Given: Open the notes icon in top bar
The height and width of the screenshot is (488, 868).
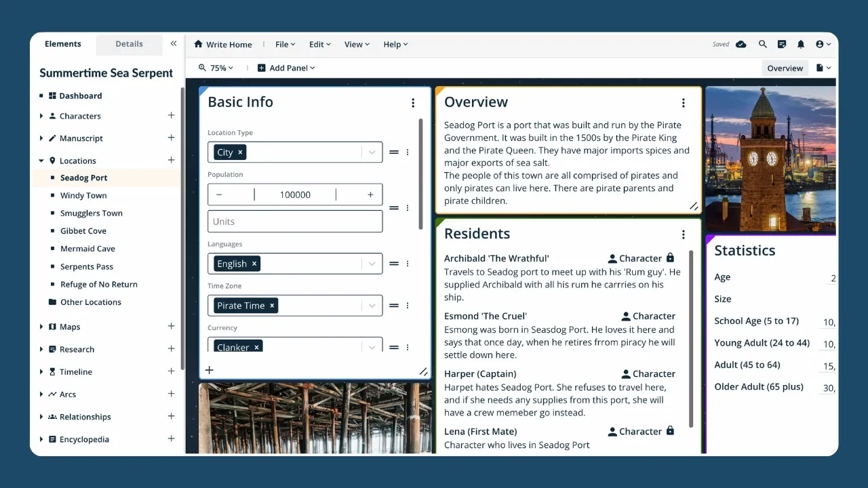Looking at the screenshot, I should (x=782, y=44).
